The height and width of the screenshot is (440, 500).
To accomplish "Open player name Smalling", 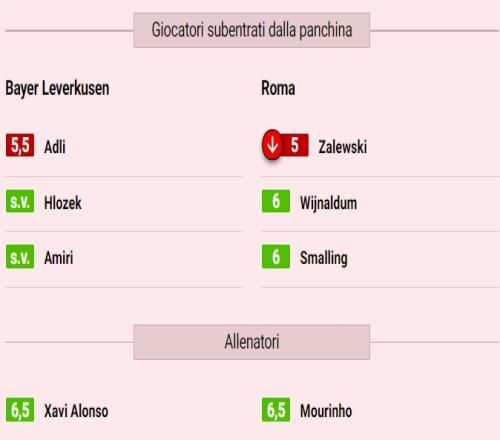I will coord(324,258).
